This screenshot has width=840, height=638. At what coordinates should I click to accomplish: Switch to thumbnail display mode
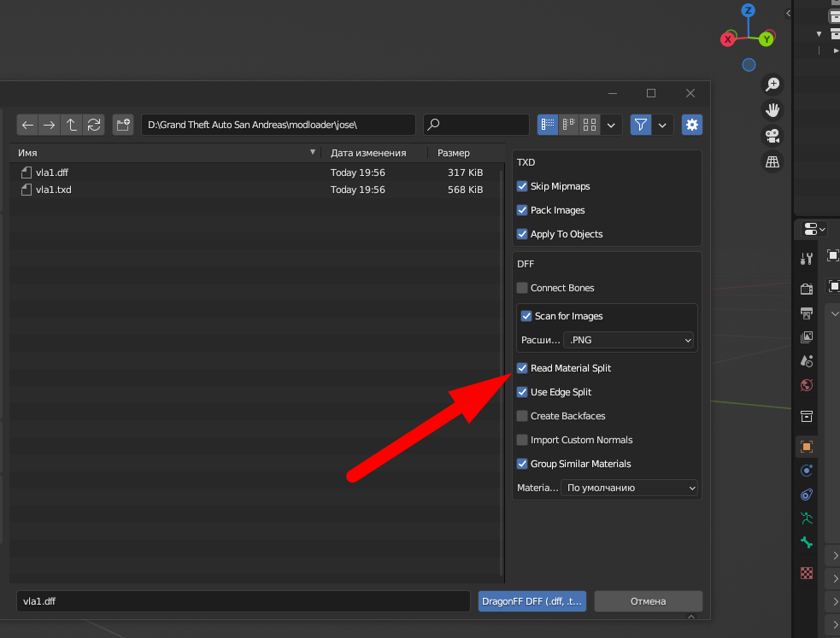coord(589,125)
